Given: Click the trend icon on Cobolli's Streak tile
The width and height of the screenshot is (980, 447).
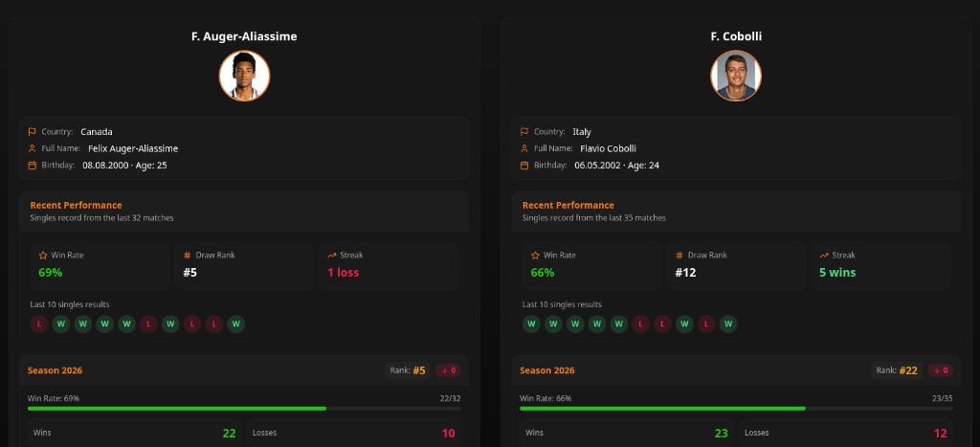Looking at the screenshot, I should point(824,255).
